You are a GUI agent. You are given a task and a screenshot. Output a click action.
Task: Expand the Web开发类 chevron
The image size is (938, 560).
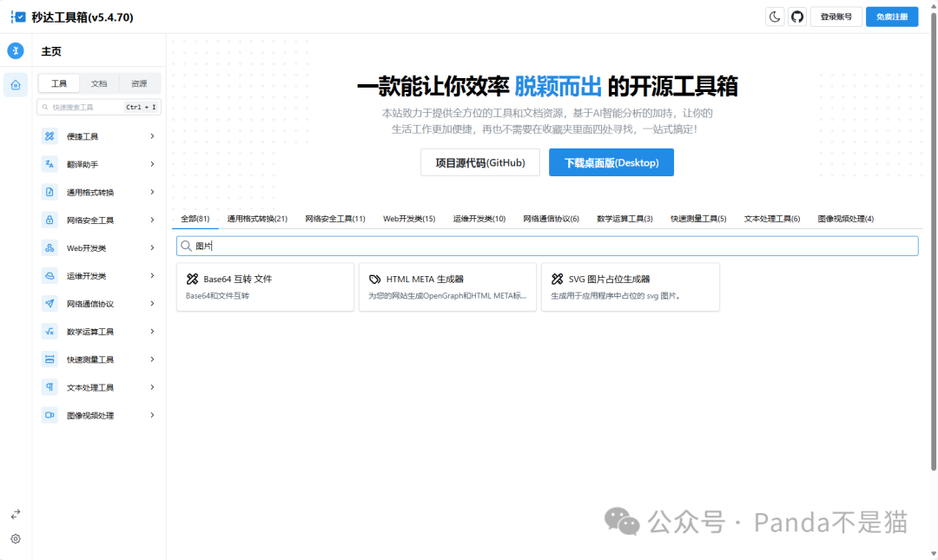[153, 247]
